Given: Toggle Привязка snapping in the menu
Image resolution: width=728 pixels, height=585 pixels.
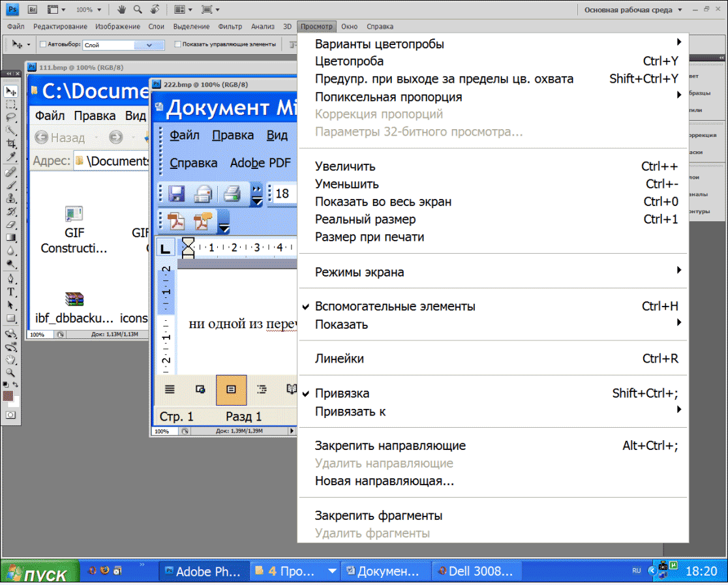Looking at the screenshot, I should pyautogui.click(x=342, y=393).
